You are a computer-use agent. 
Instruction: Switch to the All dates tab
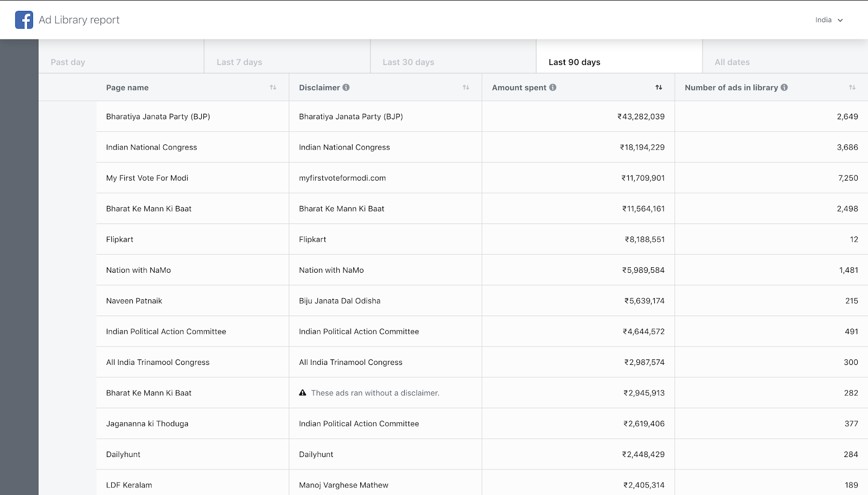tap(785, 56)
